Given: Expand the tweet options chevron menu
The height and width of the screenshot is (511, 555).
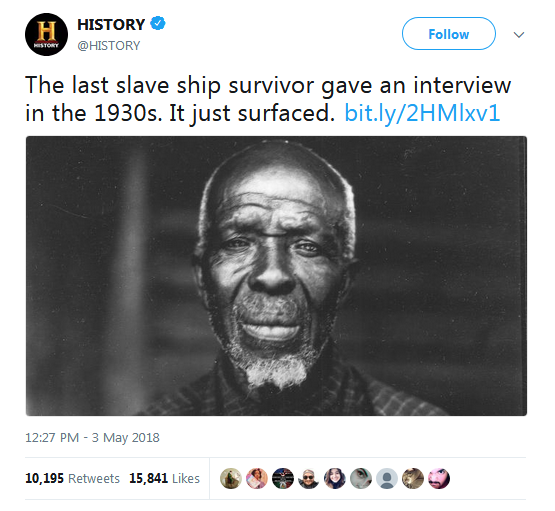Looking at the screenshot, I should (x=519, y=35).
